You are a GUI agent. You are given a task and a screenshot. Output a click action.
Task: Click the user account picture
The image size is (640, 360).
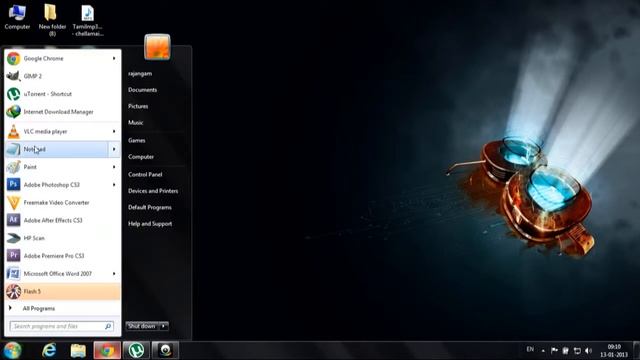pyautogui.click(x=157, y=47)
